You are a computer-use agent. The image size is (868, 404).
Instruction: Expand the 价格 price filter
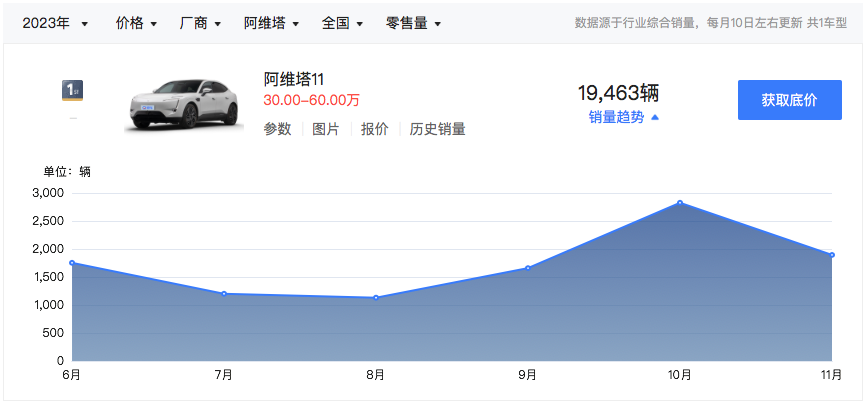(136, 22)
